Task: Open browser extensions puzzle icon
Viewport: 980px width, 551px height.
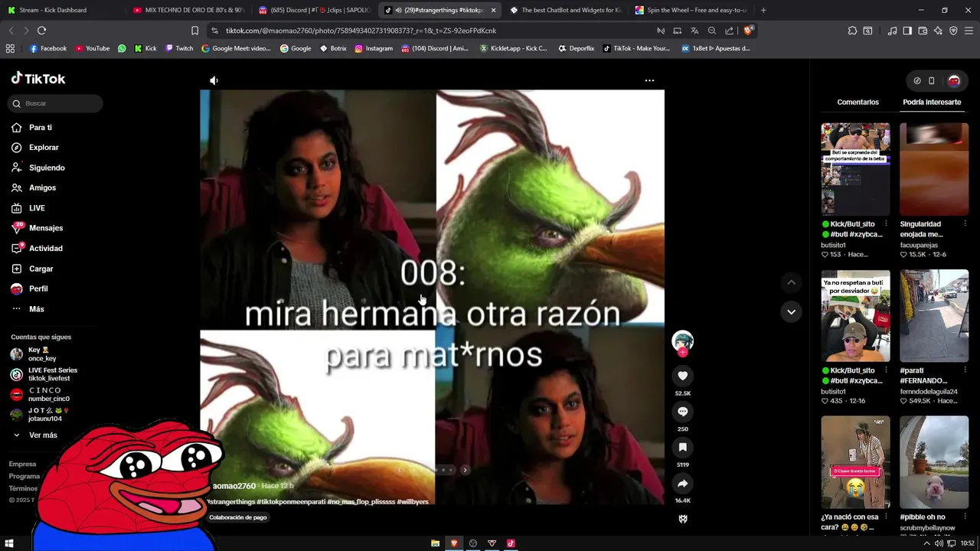Action: 852,31
